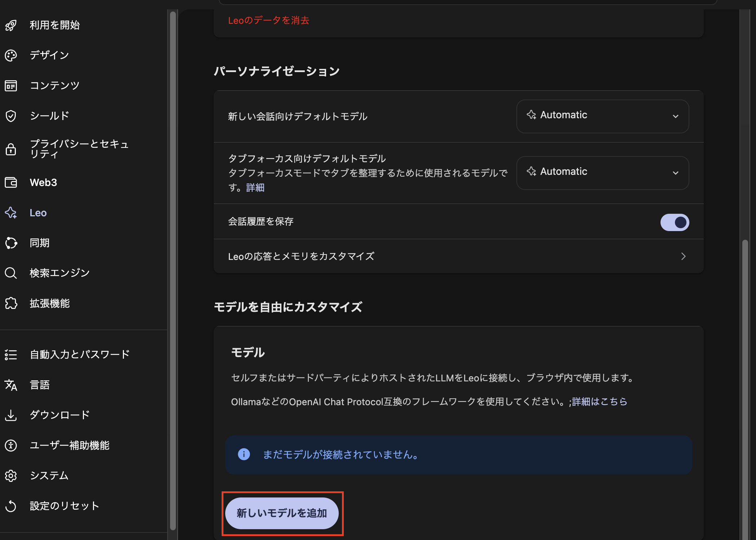
Task: Click the 詳細はこちら link
Action: [600, 402]
